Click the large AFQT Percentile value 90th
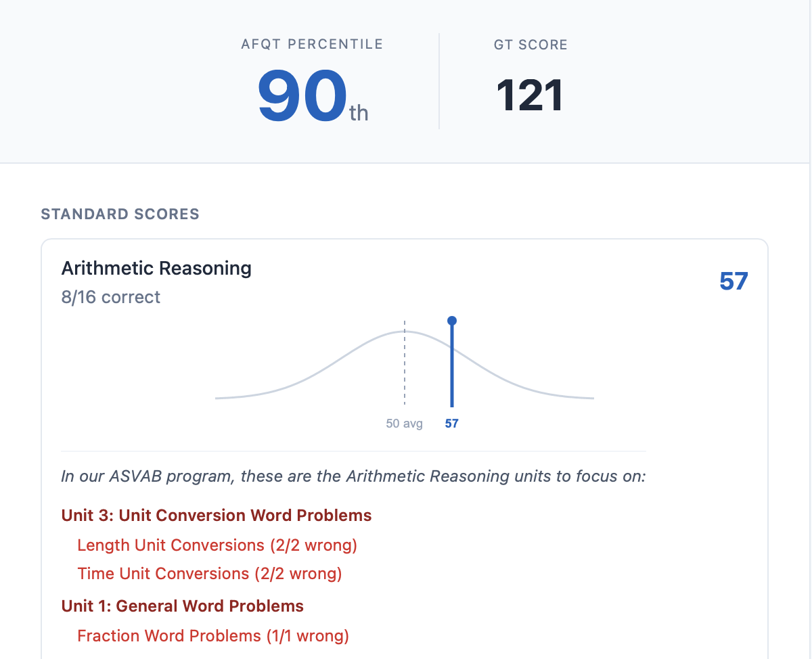 coord(311,95)
